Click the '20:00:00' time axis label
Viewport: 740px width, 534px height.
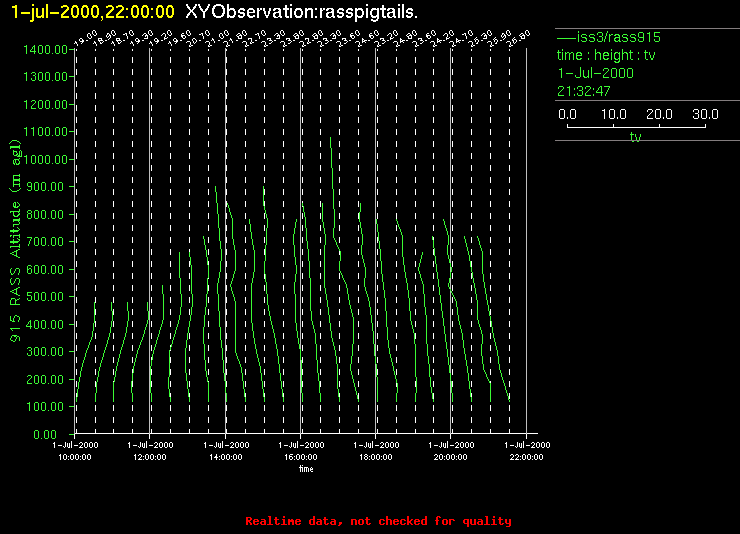pos(451,457)
